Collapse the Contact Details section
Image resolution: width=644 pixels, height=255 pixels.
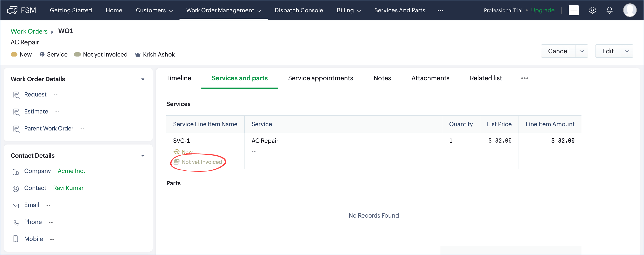[143, 156]
